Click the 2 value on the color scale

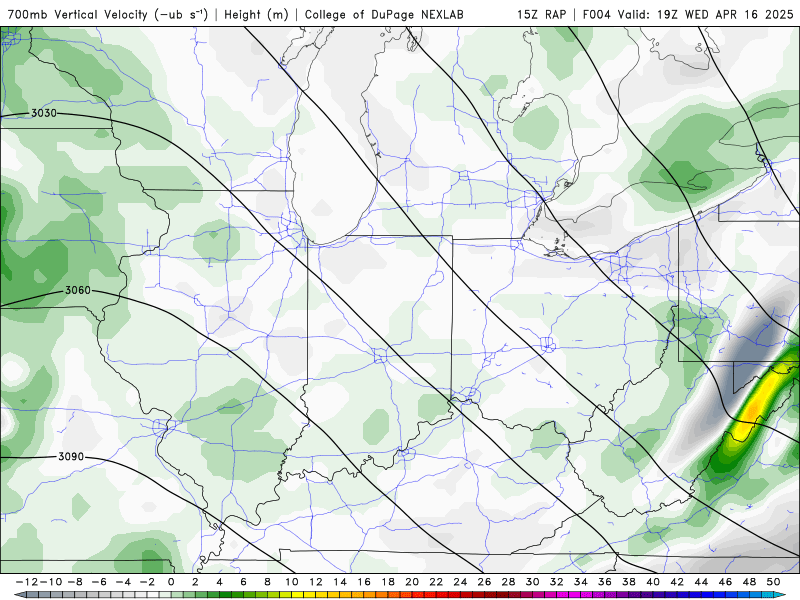pyautogui.click(x=195, y=582)
